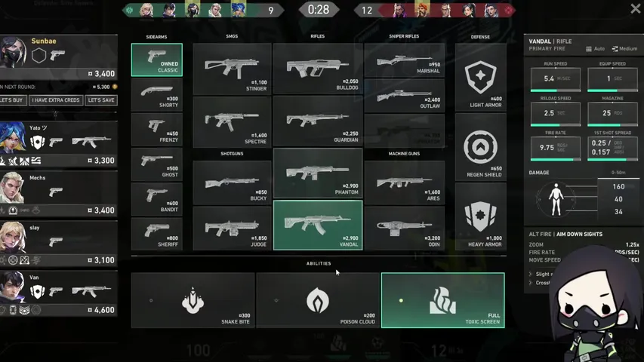Viewport: 644px width, 362px height.
Task: Purchase the Regen Shield
Action: 480,147
